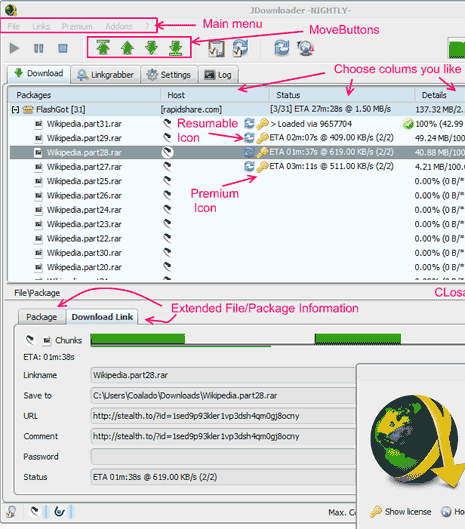
Task: Open the Premium menu
Action: 77,26
